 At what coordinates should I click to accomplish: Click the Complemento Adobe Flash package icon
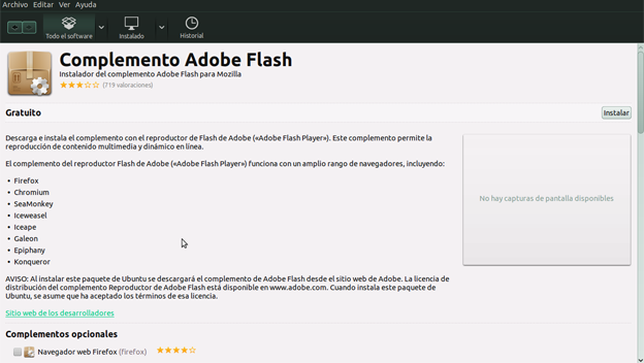click(x=30, y=73)
